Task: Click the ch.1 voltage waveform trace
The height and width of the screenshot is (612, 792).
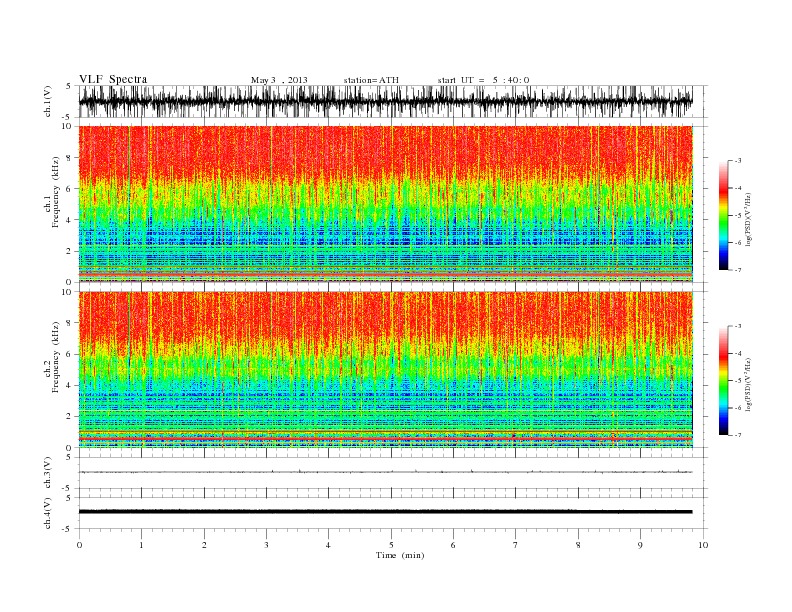Action: tap(385, 101)
